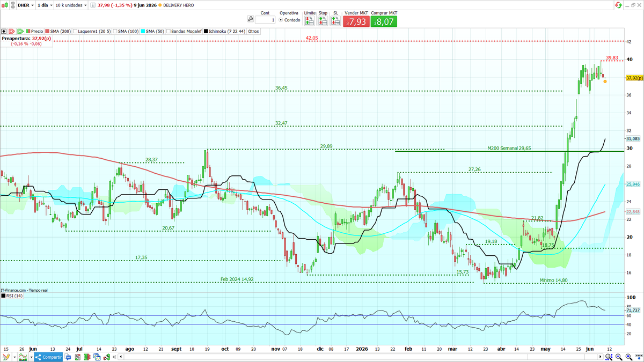Click the chat bubbles icon
This screenshot has width=644, height=362.
point(67,357)
